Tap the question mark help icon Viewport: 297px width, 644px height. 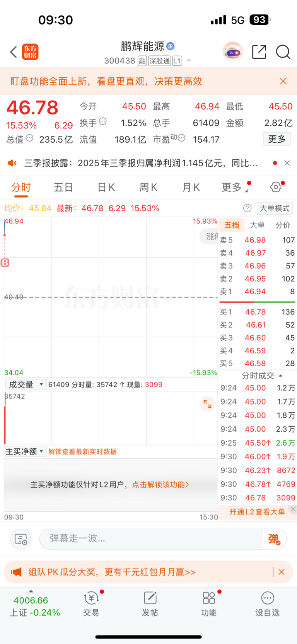tap(247, 208)
